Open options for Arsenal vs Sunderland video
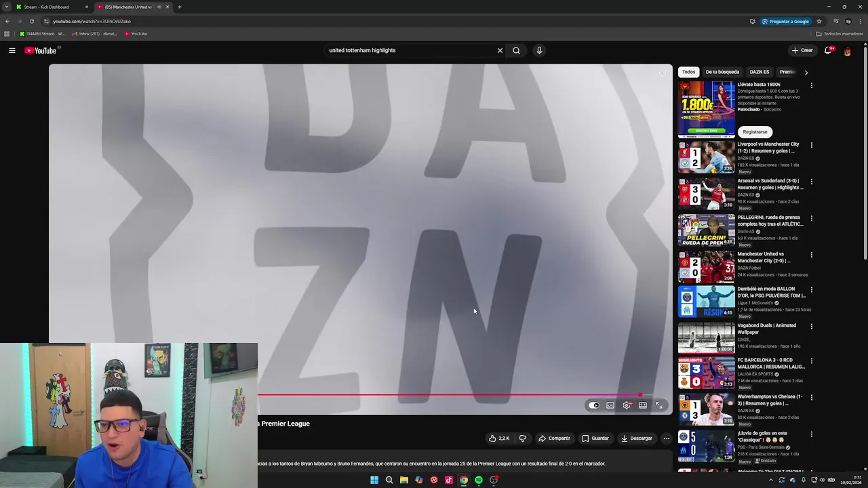This screenshot has width=868, height=488. [811, 182]
